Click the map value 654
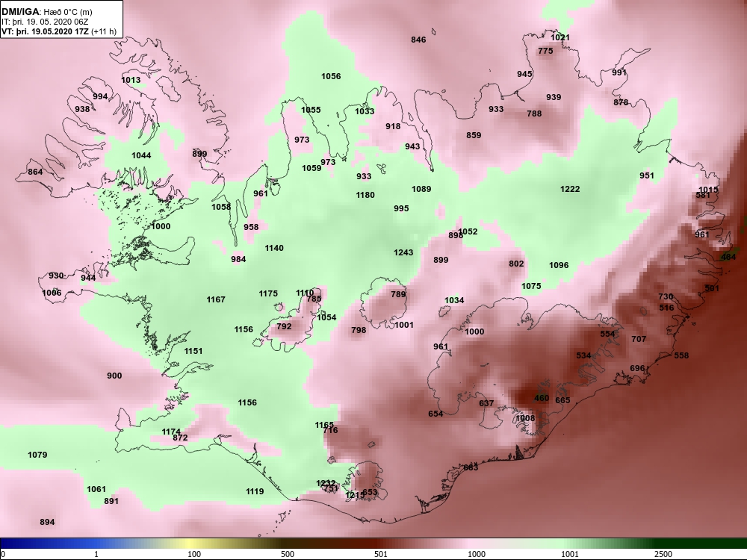 [x=436, y=414]
